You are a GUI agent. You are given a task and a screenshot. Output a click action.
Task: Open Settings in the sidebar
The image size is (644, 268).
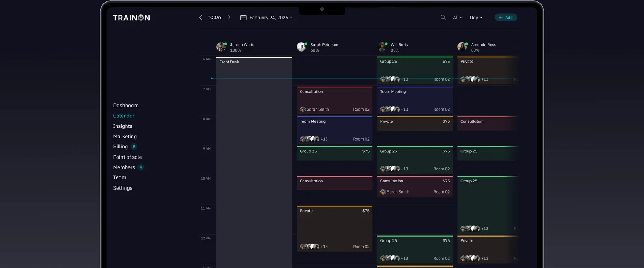(123, 188)
